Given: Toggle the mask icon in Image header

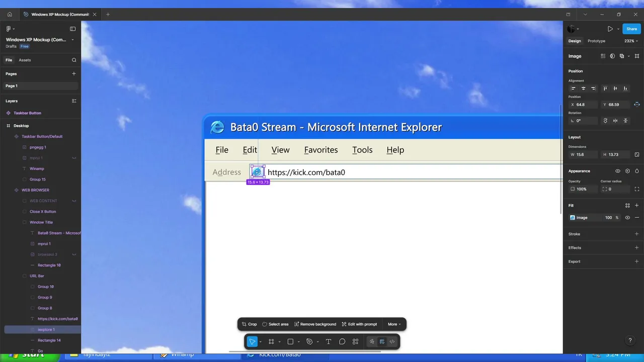Looking at the screenshot, I should pos(612,56).
